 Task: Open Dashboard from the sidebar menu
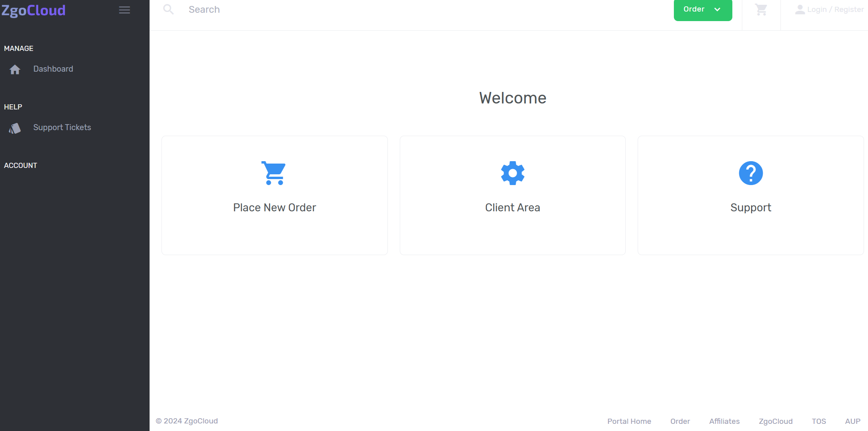[x=53, y=69]
